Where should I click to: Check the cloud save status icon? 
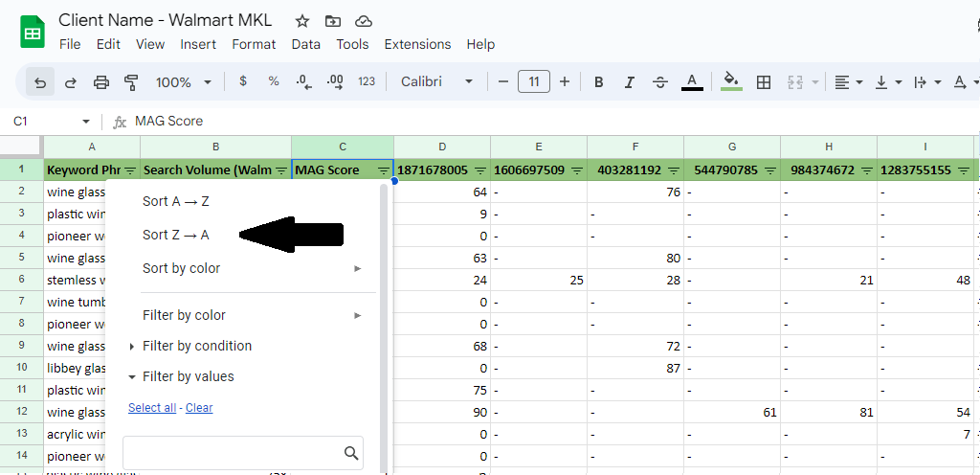click(363, 21)
